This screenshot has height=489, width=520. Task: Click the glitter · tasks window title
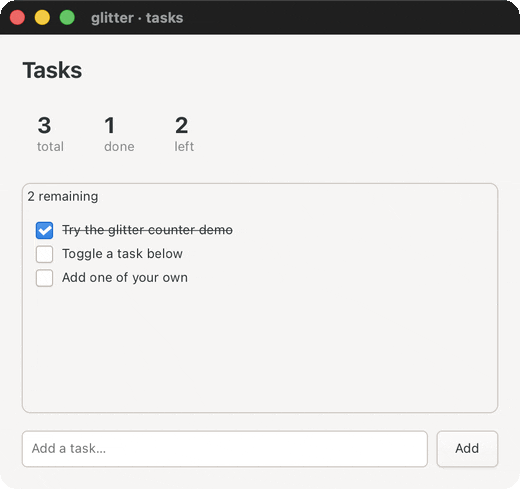coord(137,18)
